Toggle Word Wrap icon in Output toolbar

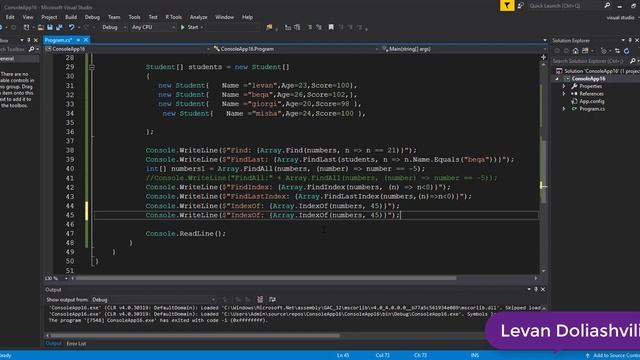[x=272, y=300]
